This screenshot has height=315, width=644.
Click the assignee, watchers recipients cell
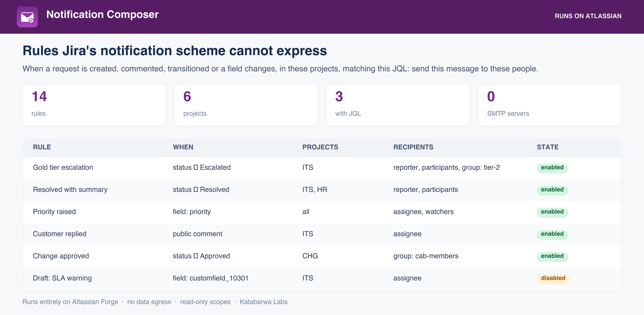[423, 212]
